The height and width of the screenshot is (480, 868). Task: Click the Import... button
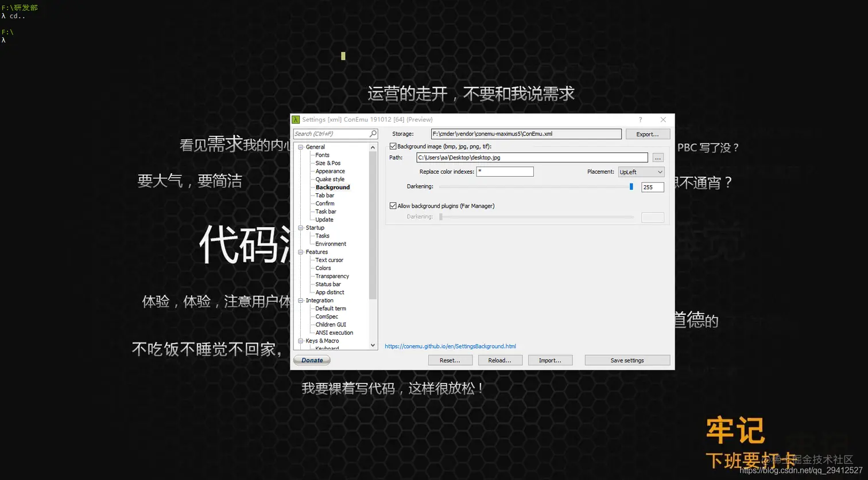(x=550, y=360)
